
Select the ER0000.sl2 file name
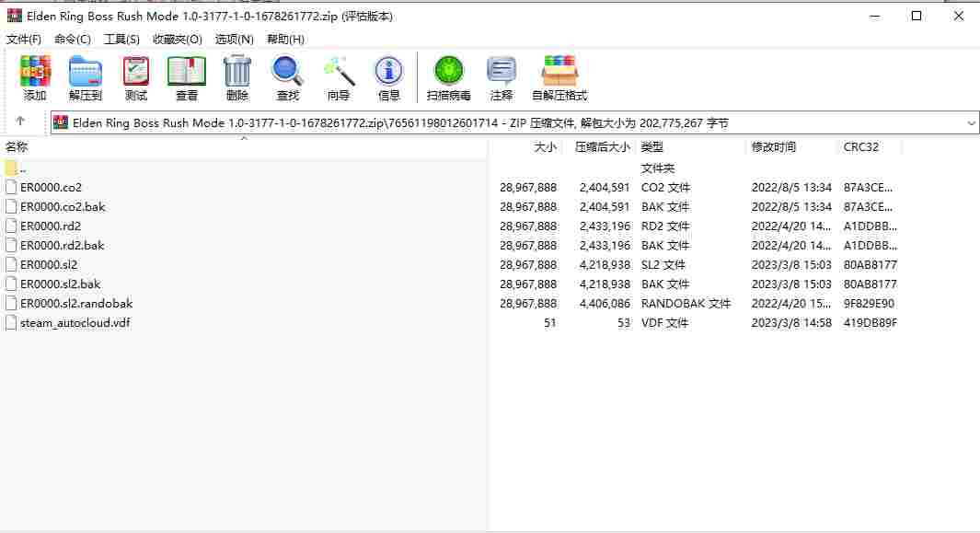coord(49,264)
